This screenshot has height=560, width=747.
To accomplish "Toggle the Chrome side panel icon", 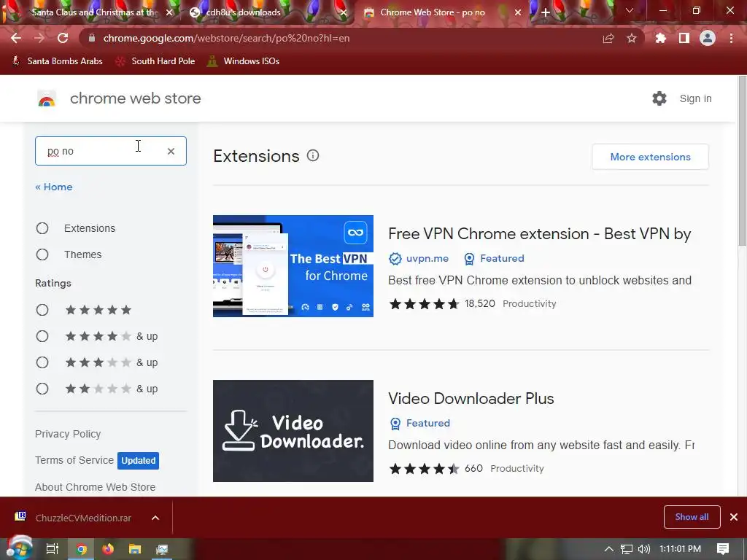I will tap(684, 38).
